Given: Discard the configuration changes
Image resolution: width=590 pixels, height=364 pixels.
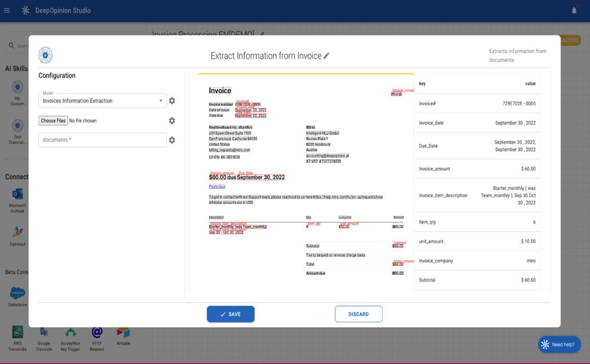Looking at the screenshot, I should (x=359, y=314).
